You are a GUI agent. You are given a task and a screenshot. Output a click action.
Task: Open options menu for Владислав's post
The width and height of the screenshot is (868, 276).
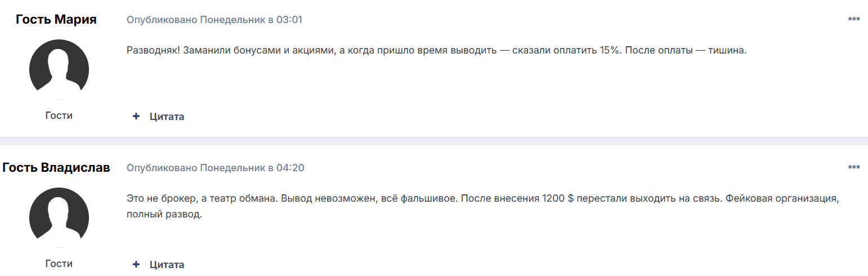point(853,167)
